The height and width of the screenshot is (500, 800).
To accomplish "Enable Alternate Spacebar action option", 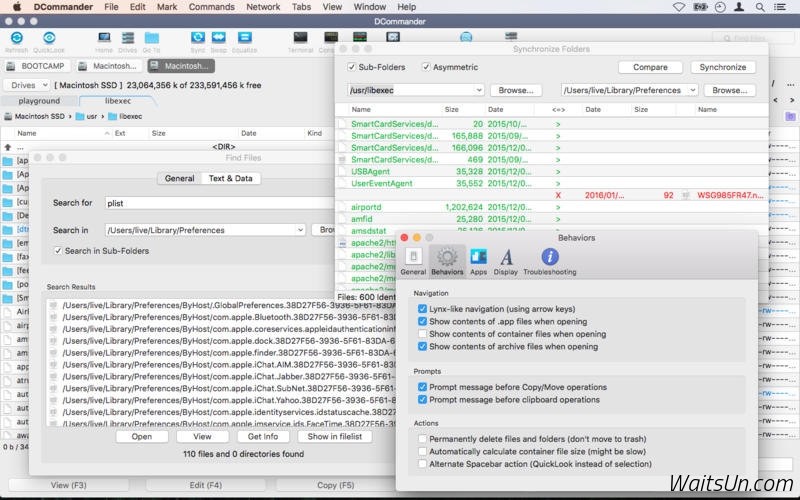I will point(422,464).
